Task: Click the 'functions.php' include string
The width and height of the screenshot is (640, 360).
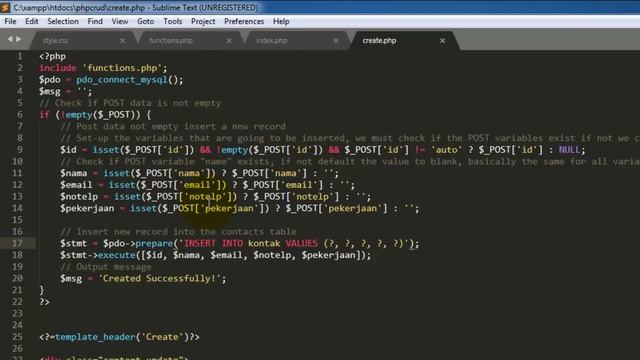Action: click(122, 68)
